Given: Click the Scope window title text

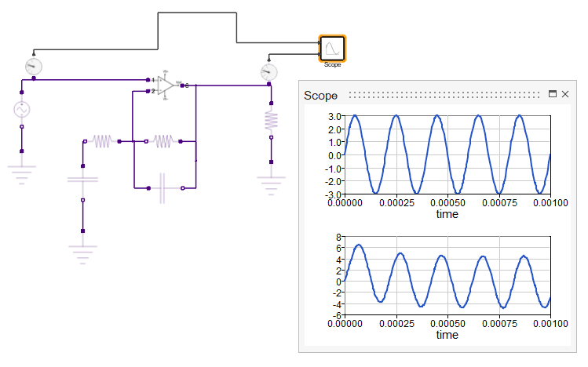Looking at the screenshot, I should point(320,95).
